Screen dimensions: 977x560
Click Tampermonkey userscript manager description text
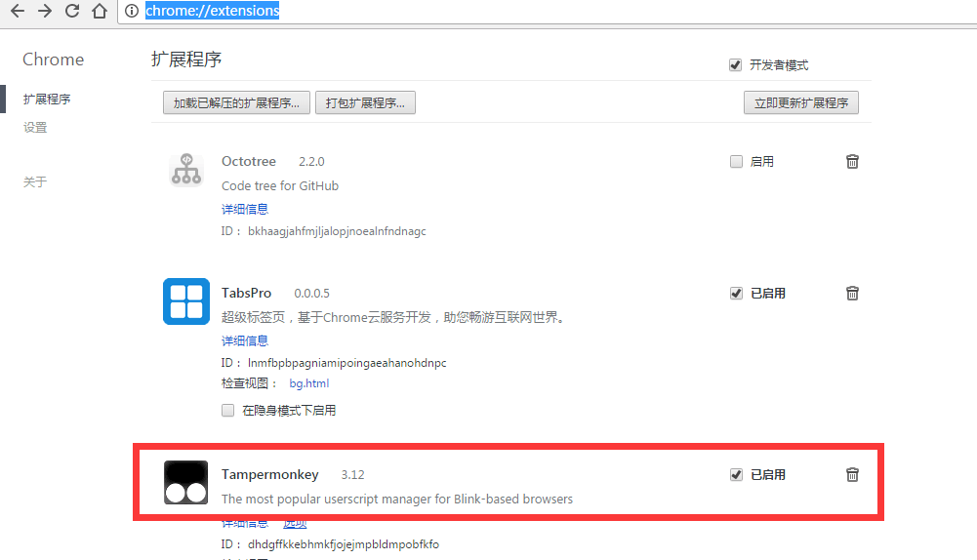(397, 499)
